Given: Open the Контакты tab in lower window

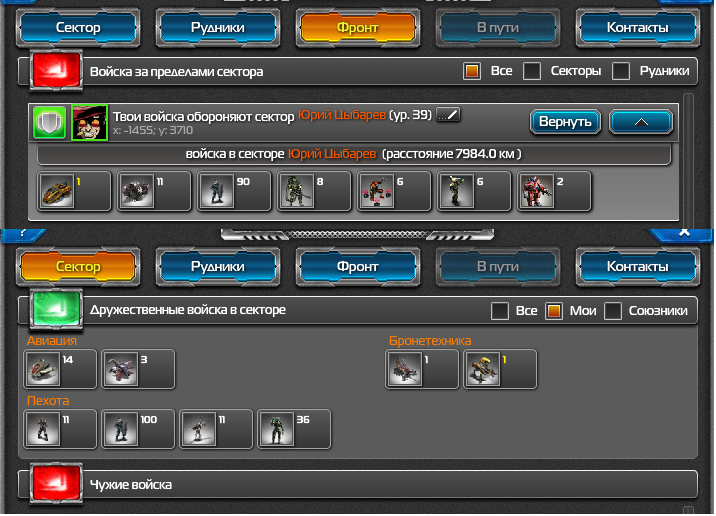Looking at the screenshot, I should click(637, 266).
